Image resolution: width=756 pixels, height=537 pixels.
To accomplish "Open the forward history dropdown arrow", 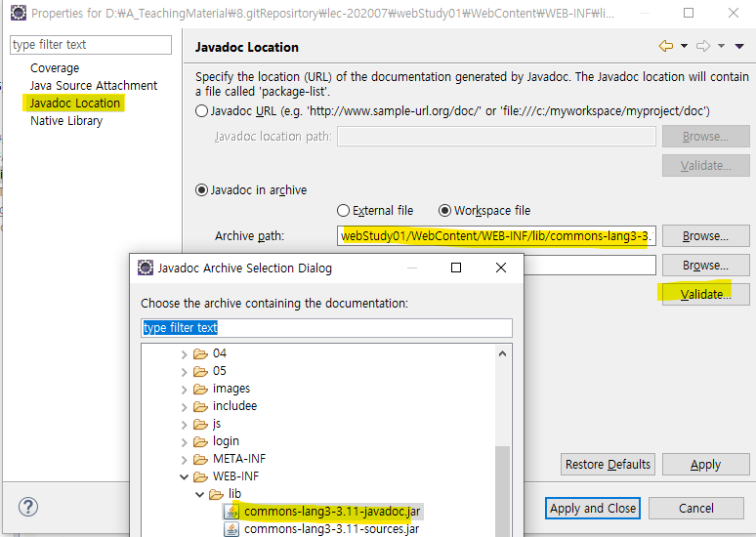I will point(721,46).
